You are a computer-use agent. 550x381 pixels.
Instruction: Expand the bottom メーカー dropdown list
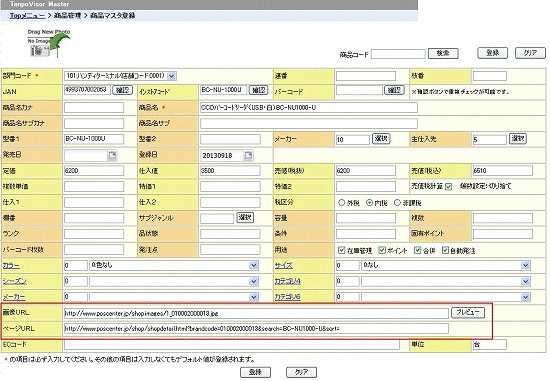pyautogui.click(x=254, y=297)
